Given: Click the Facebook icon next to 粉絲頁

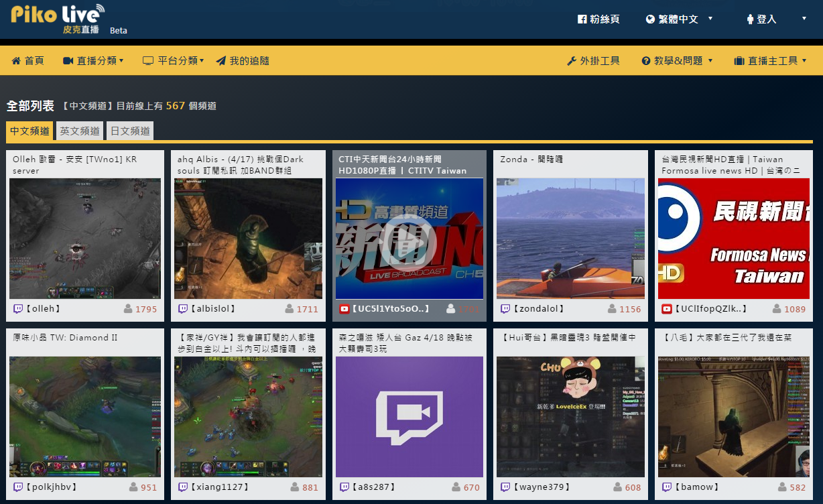Looking at the screenshot, I should [582, 19].
